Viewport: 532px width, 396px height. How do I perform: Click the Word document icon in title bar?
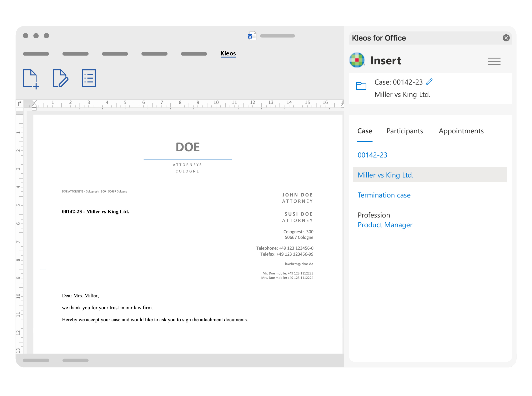(252, 36)
